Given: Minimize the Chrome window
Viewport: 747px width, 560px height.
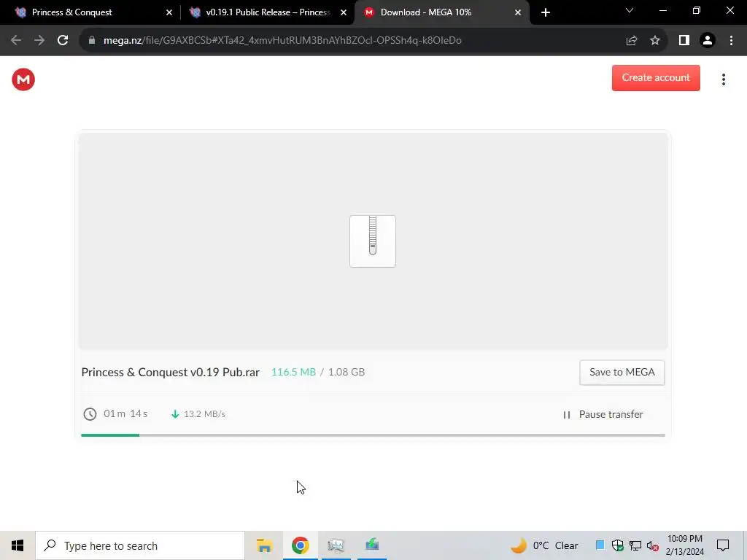Looking at the screenshot, I should point(662,10).
